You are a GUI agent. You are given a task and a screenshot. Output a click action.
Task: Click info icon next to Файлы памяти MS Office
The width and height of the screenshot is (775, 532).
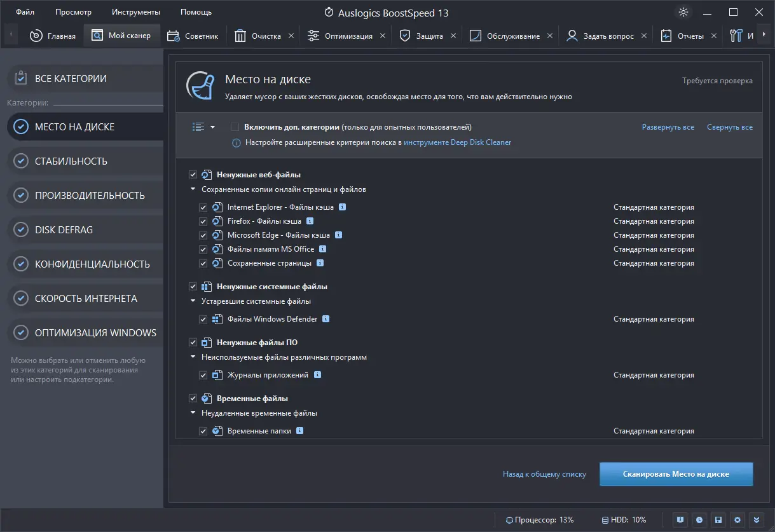coord(323,249)
